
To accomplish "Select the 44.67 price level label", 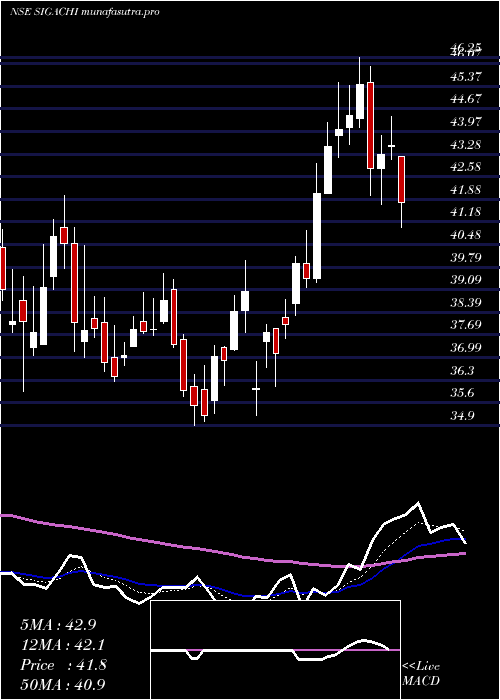I will [x=466, y=99].
